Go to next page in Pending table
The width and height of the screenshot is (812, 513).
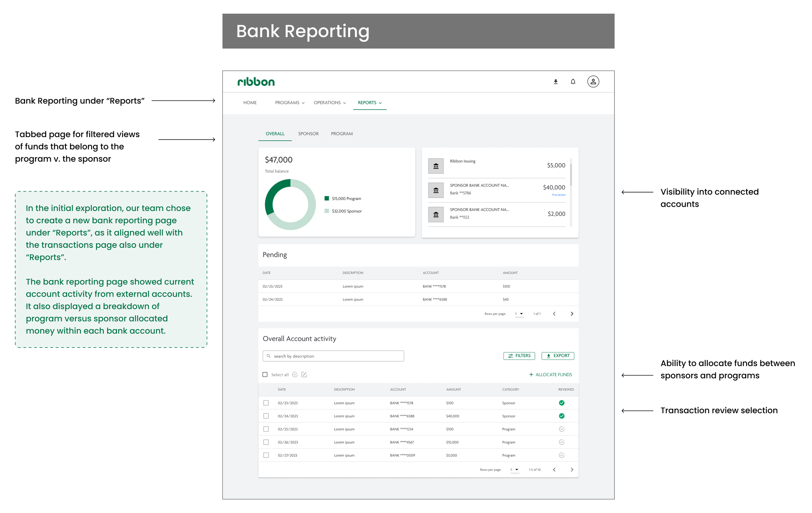pos(572,314)
